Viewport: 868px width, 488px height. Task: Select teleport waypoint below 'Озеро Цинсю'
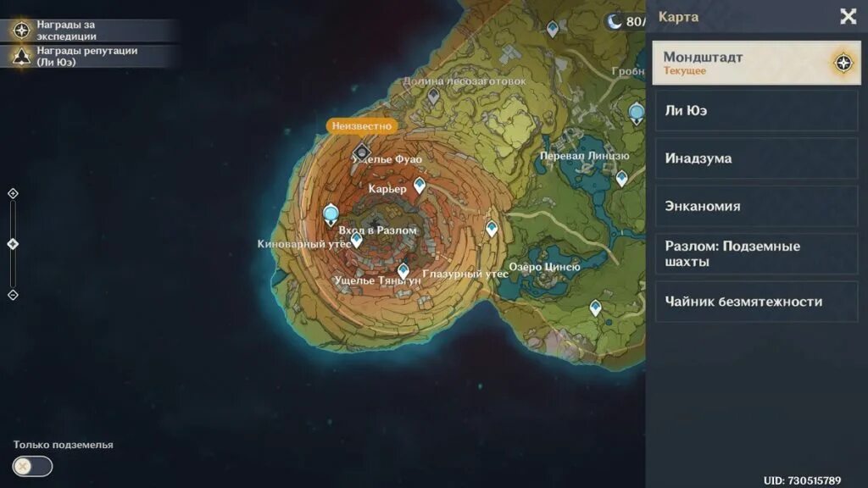(x=595, y=308)
